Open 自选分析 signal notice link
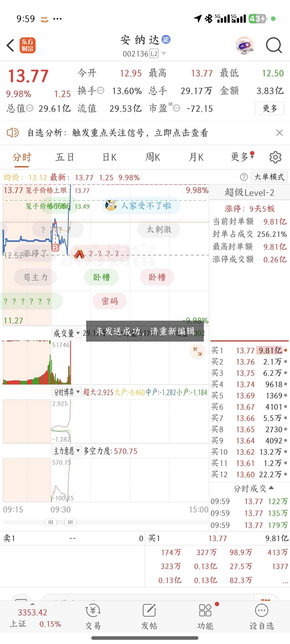The height and width of the screenshot is (644, 290). [118, 133]
